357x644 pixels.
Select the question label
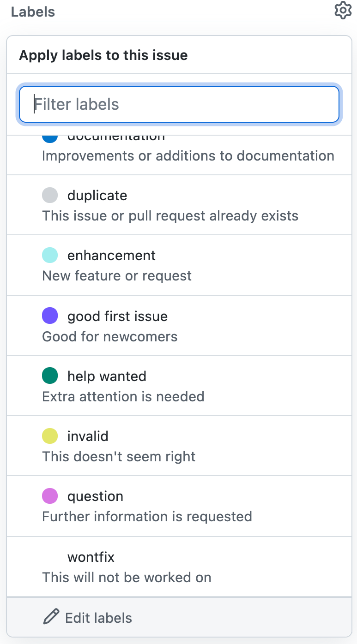point(179,506)
